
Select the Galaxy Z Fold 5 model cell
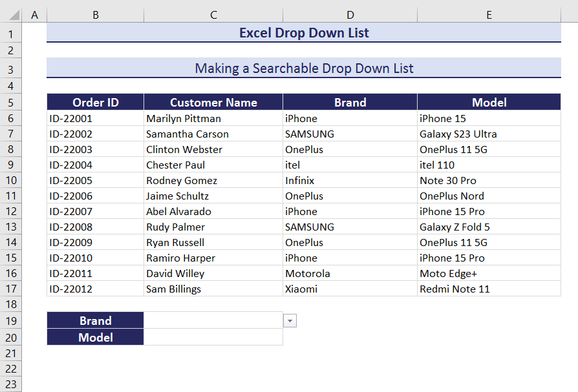click(x=489, y=227)
